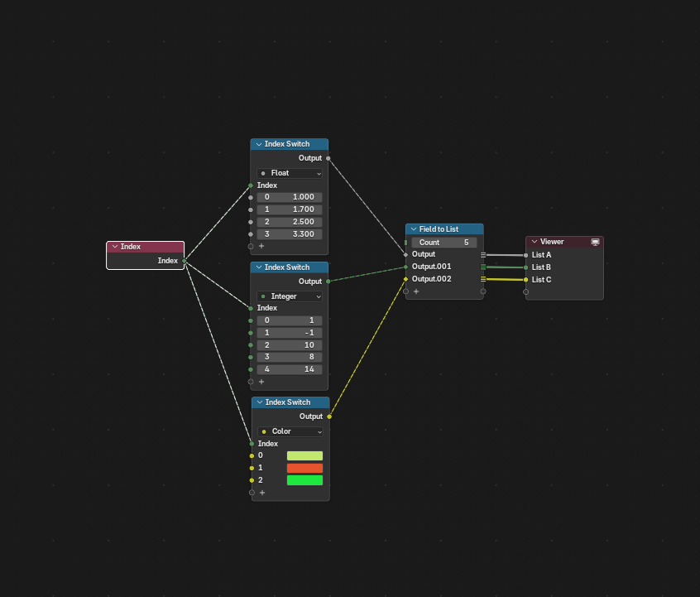
Task: Click the integer field with value -1
Action: pos(290,333)
